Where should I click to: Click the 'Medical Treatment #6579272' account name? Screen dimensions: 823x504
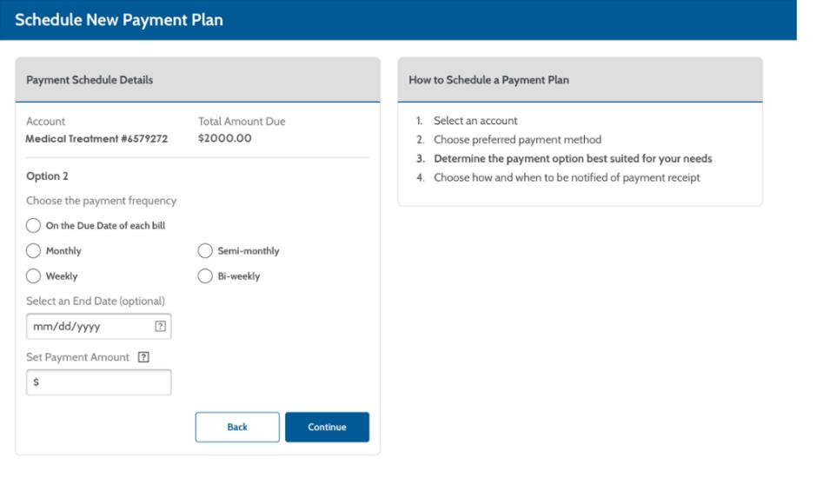[x=97, y=138]
